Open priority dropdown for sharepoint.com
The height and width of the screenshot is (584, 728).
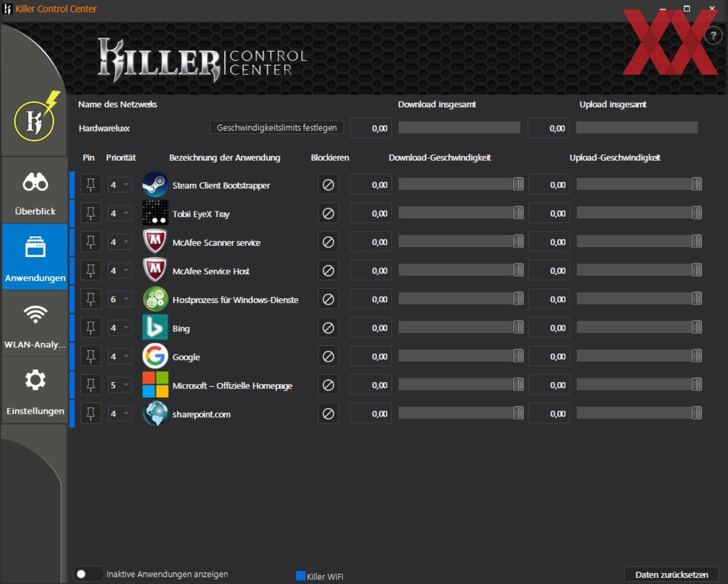pyautogui.click(x=119, y=414)
